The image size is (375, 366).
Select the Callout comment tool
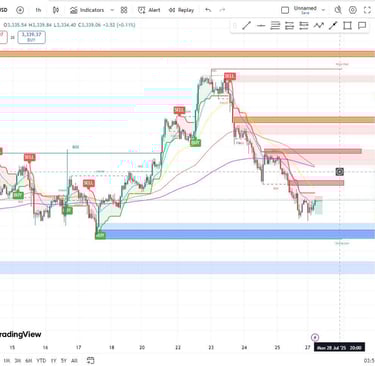tap(362, 26)
